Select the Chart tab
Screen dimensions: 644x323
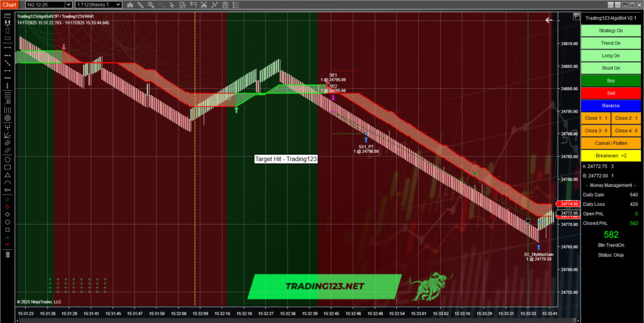click(x=9, y=5)
